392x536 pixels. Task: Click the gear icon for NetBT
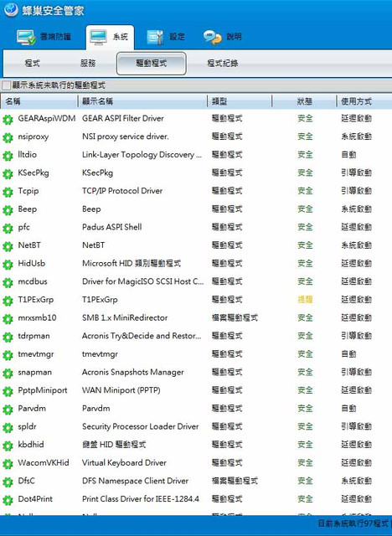[x=8, y=246]
